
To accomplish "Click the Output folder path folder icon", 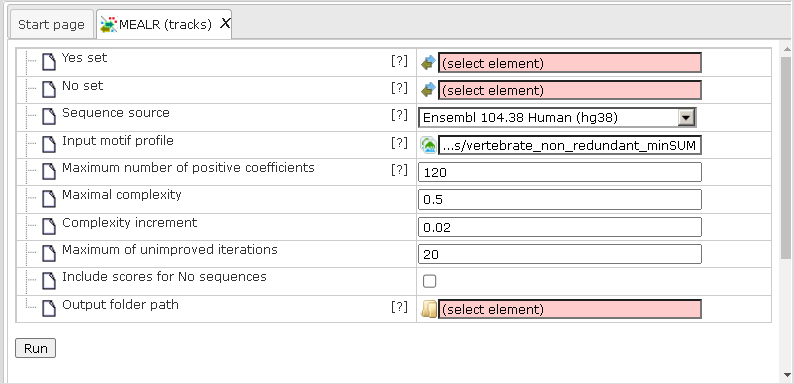I will pyautogui.click(x=428, y=309).
